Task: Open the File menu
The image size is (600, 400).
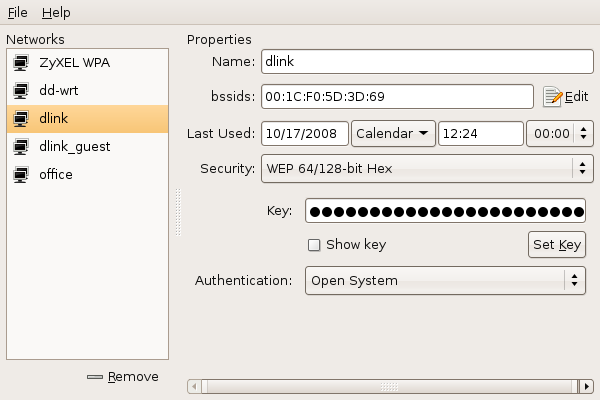Action: (x=18, y=13)
